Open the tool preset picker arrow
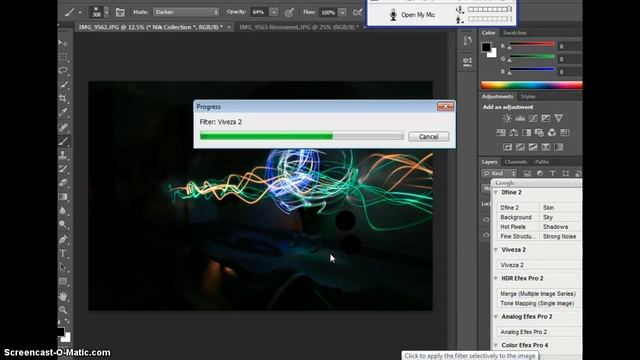The height and width of the screenshot is (360, 640). [x=80, y=12]
